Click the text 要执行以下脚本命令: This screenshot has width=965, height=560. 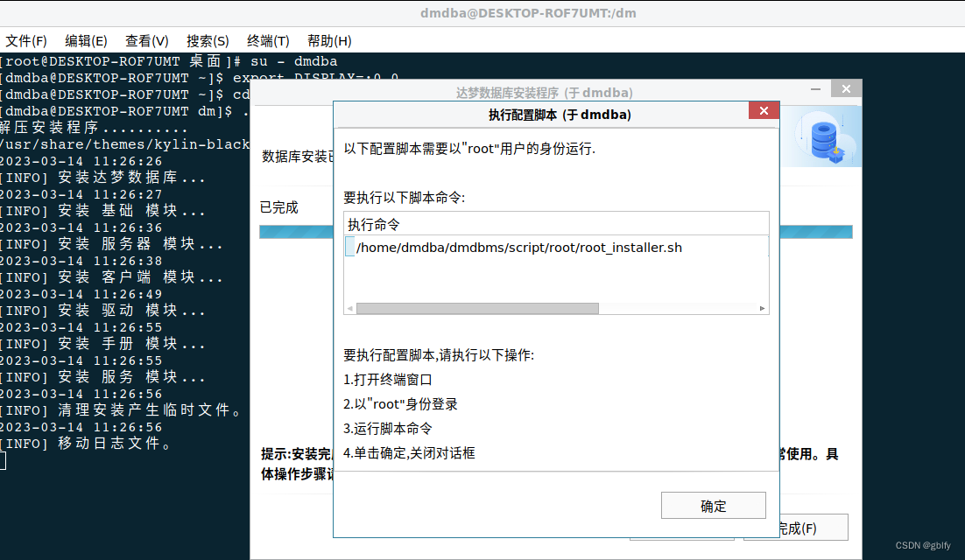pyautogui.click(x=405, y=198)
